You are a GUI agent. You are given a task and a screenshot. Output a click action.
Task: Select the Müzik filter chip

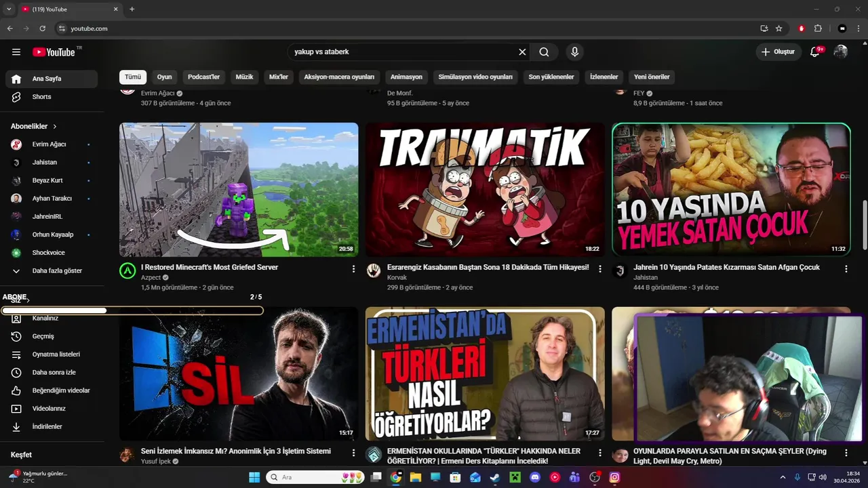coord(244,77)
